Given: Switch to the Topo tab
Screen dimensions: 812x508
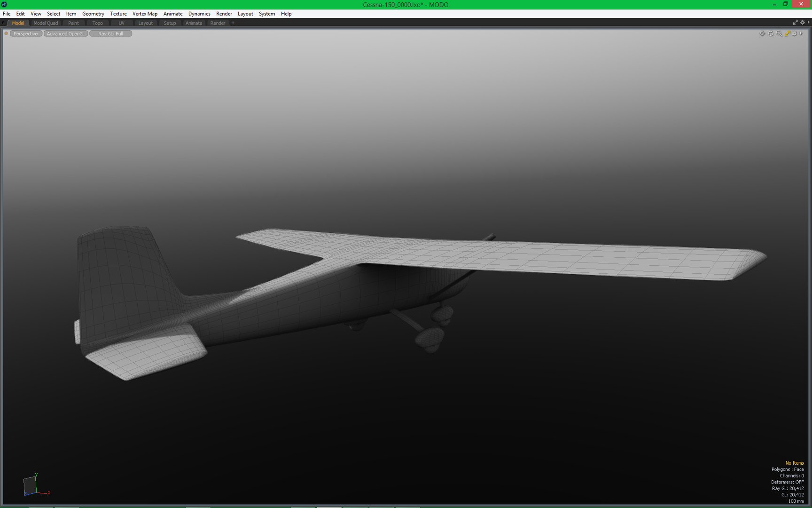Looking at the screenshot, I should coord(97,23).
